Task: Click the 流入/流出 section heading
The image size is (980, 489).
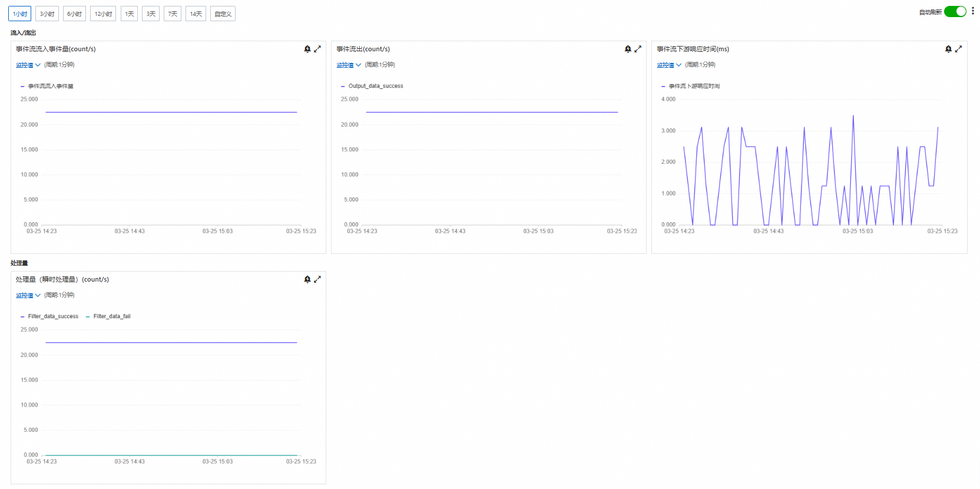Action: tap(23, 33)
